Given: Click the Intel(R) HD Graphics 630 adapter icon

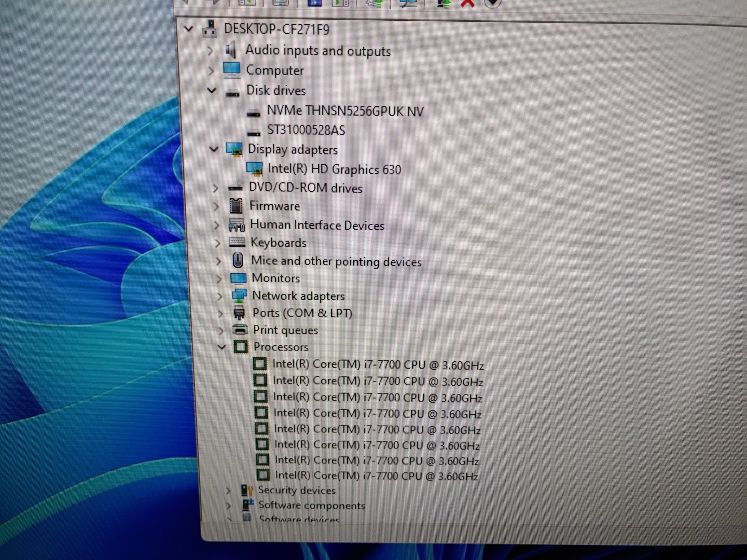Looking at the screenshot, I should tap(254, 169).
